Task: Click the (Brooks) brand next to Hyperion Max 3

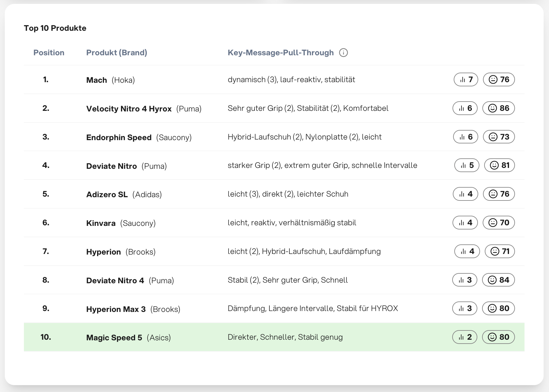Action: pos(165,309)
